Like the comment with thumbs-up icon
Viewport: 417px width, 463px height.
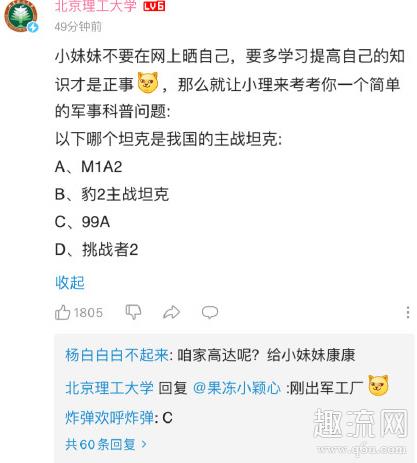click(x=62, y=312)
